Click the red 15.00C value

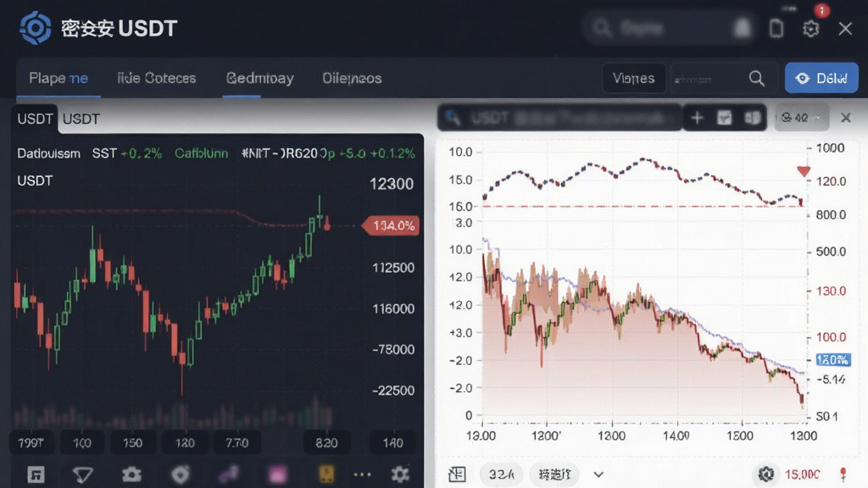802,474
